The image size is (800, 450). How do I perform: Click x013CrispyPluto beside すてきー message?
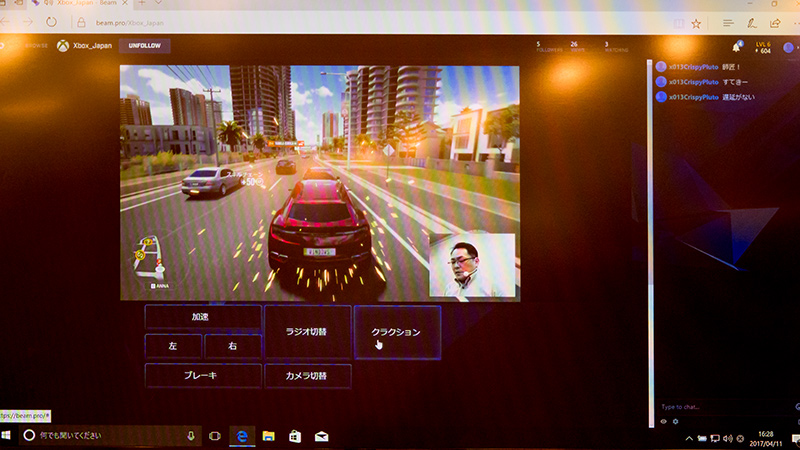[693, 82]
